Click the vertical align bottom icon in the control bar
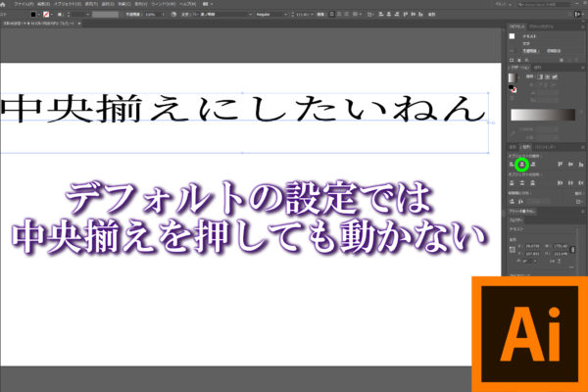This screenshot has height=392, width=588. 420,15
